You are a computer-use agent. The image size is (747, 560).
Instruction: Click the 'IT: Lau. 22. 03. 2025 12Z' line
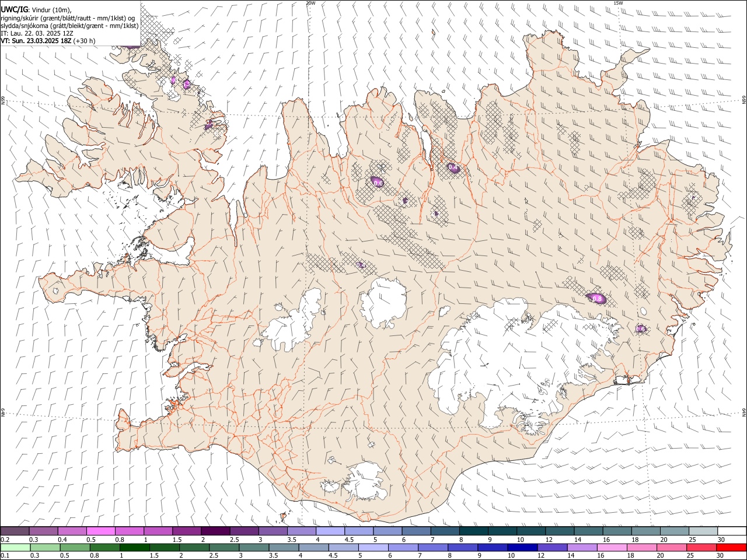click(37, 33)
